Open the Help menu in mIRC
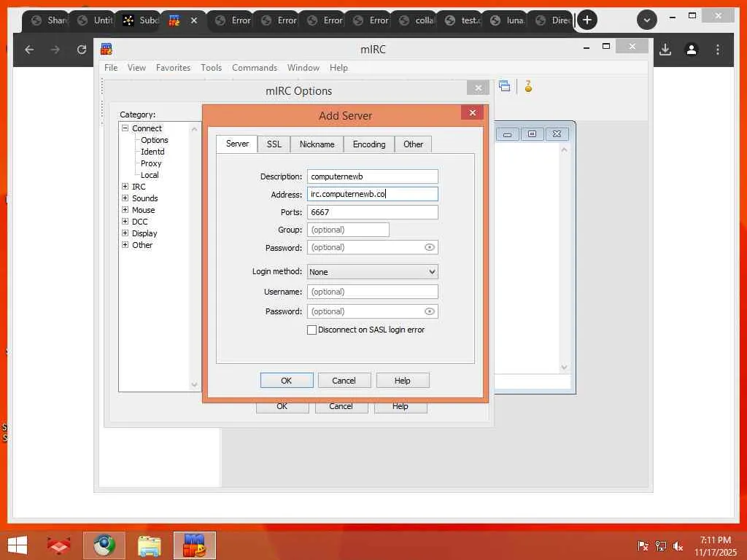The height and width of the screenshot is (560, 747). (x=338, y=68)
